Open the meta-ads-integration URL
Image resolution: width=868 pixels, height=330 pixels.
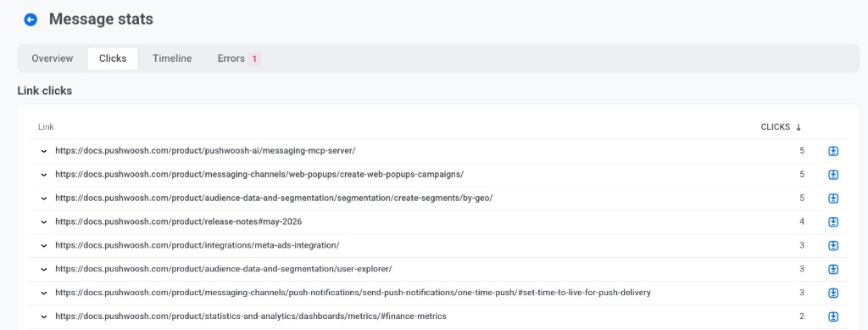click(197, 244)
